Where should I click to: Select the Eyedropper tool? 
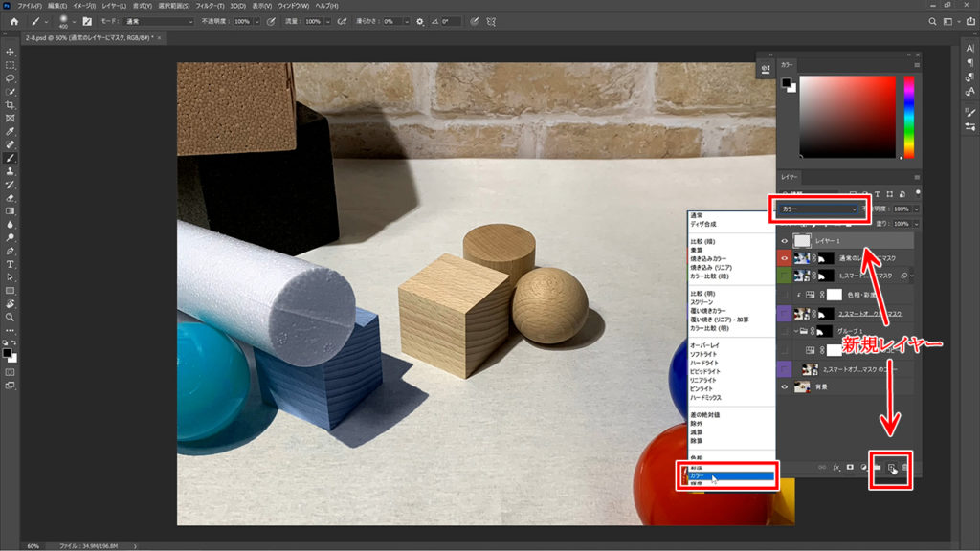point(11,131)
